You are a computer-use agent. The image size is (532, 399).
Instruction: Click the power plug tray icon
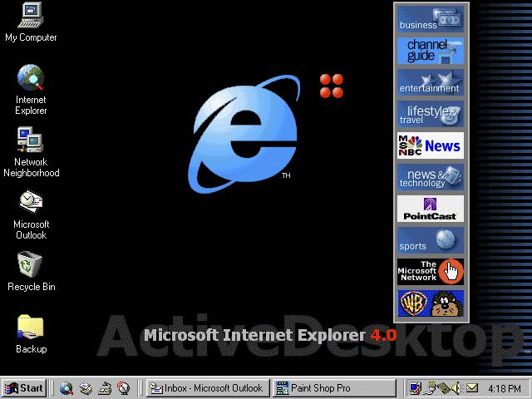pos(430,388)
